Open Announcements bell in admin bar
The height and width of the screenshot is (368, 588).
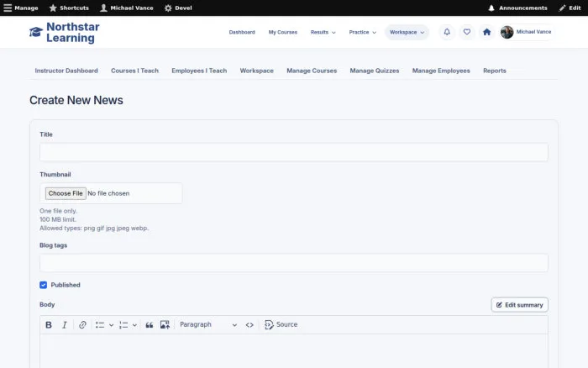click(x=517, y=8)
